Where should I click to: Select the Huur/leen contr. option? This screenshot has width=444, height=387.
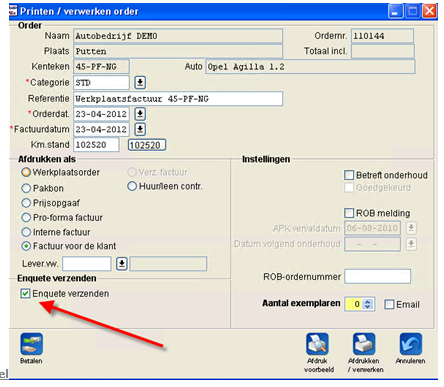coord(132,186)
